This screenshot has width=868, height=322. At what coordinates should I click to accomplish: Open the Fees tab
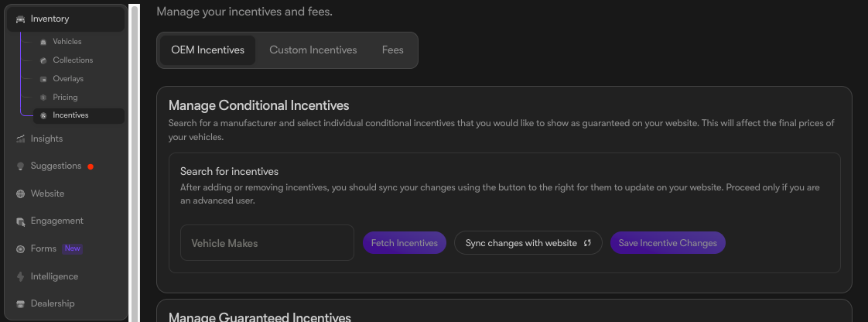click(x=392, y=50)
